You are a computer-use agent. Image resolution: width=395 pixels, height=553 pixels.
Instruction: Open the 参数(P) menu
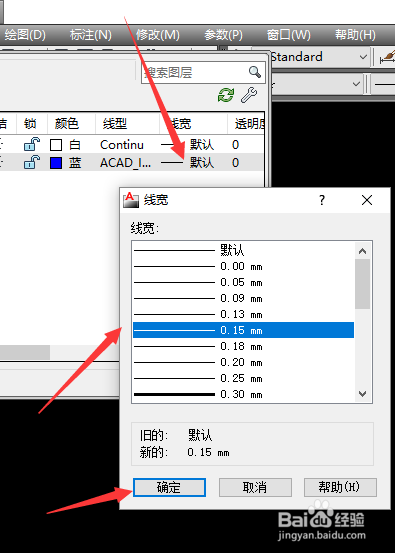tap(223, 35)
